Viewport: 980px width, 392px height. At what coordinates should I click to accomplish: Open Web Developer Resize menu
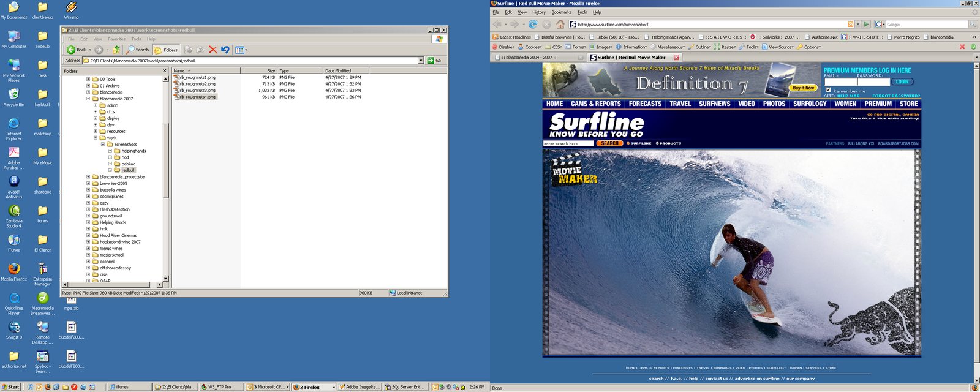click(x=725, y=47)
